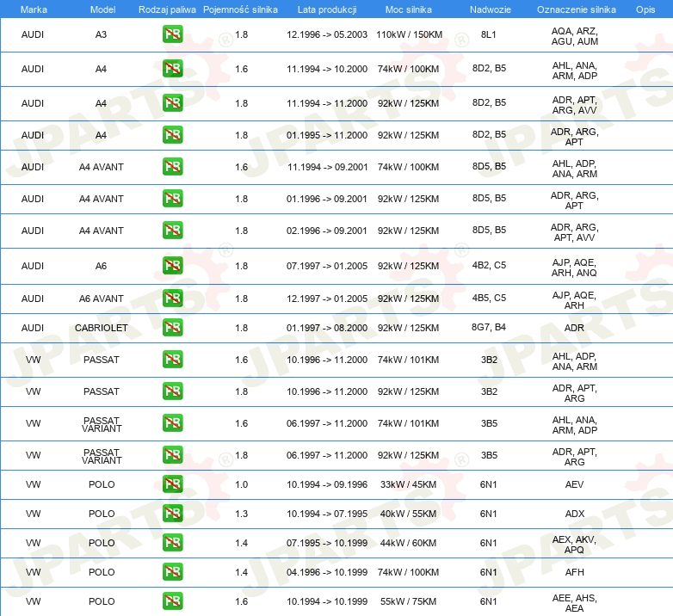The width and height of the screenshot is (673, 616).
Task: Click the fuel icon in the PASSAT VARIANT 1.8 row
Action: pos(172,455)
